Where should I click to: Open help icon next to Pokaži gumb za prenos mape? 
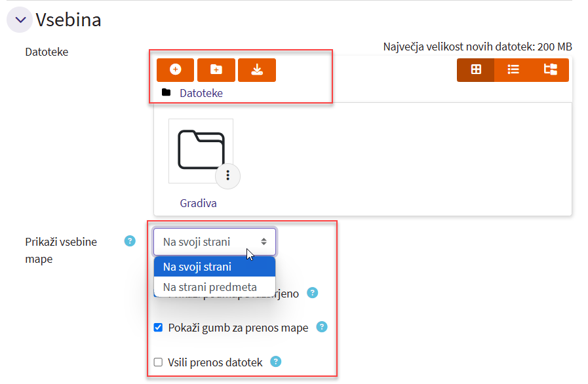click(x=321, y=327)
